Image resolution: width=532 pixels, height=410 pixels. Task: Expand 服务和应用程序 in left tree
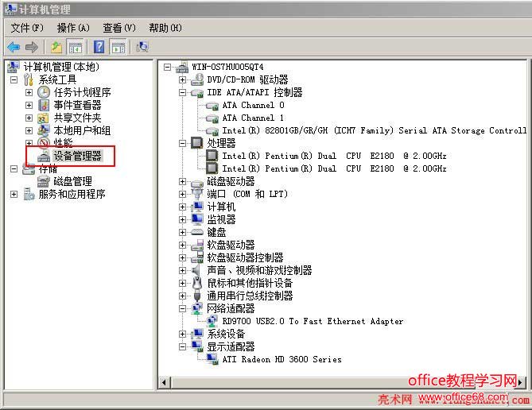pos(14,194)
